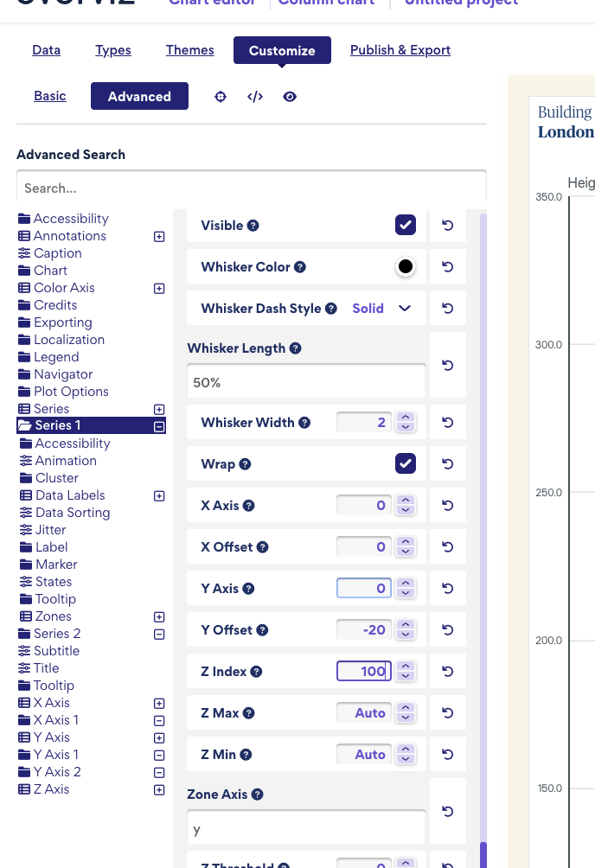
Task: Click help icon beside Whisker Length
Action: pos(296,348)
